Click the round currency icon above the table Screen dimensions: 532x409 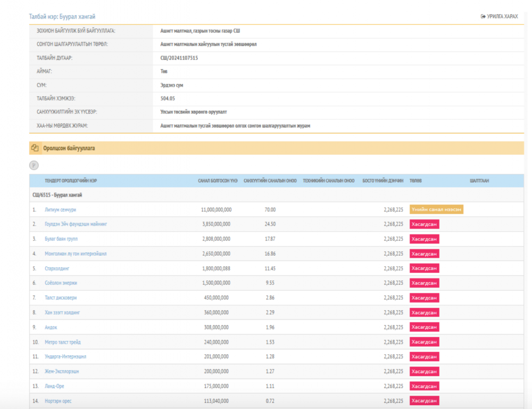34,165
